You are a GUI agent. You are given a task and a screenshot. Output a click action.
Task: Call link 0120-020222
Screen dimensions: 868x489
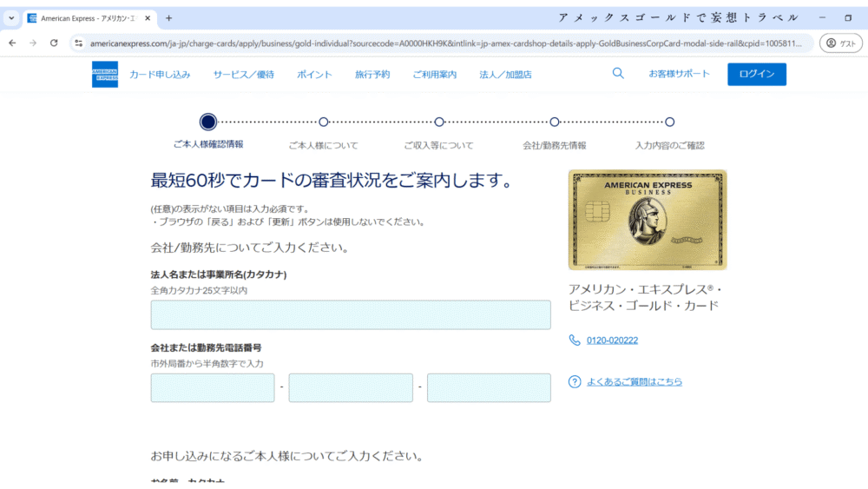click(x=612, y=340)
